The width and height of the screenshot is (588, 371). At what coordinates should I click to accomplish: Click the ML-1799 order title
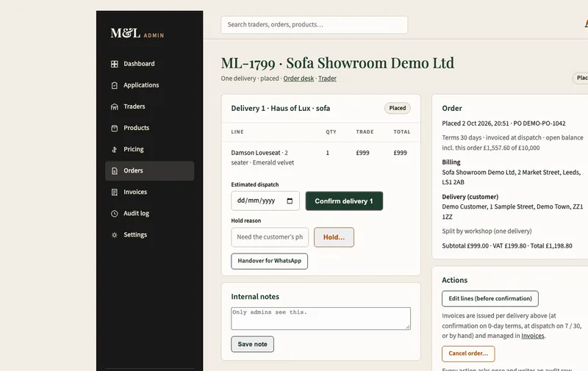click(337, 63)
